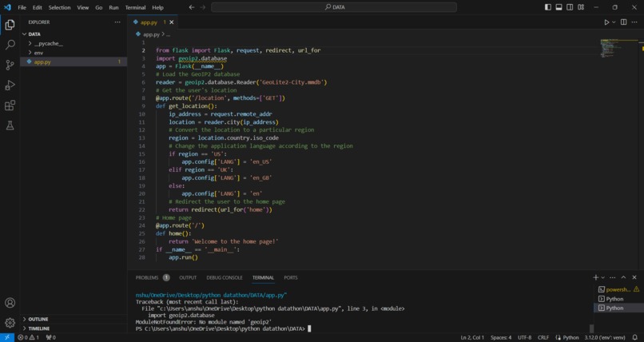Open the remote window status indicator
Image resolution: width=644 pixels, height=342 pixels.
pyautogui.click(x=7, y=337)
